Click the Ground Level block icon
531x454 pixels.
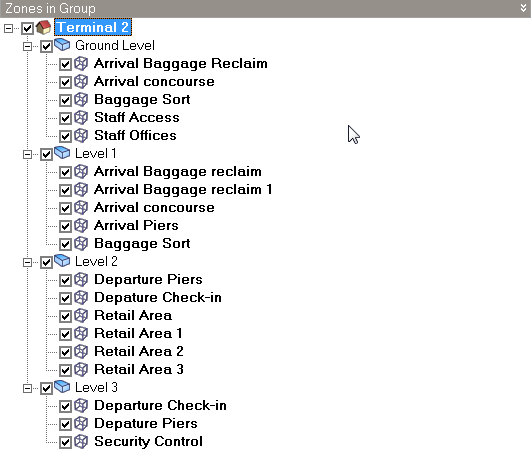click(62, 45)
